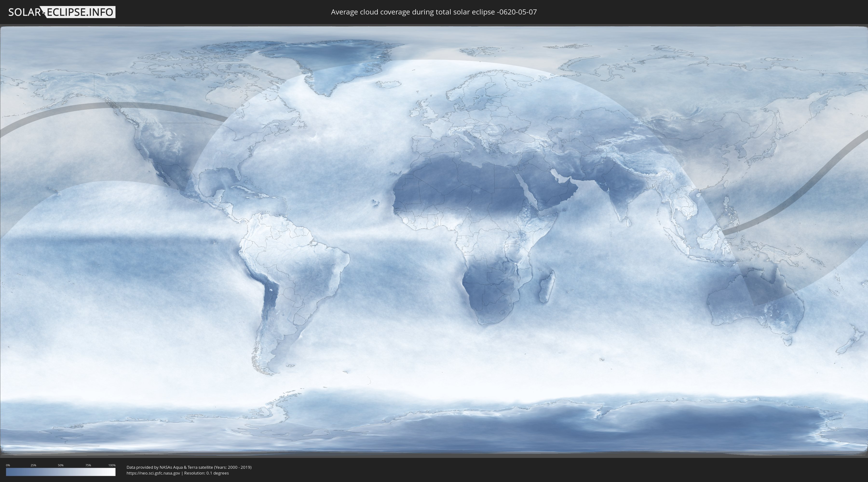
Task: Click the '100%' legend label
Action: (112, 465)
